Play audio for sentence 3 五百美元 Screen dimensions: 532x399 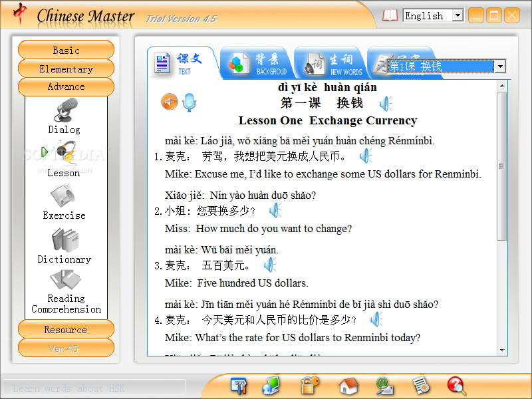click(x=270, y=265)
